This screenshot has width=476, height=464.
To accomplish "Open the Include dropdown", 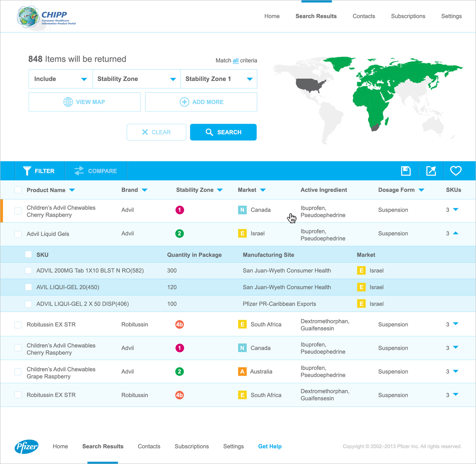I will pos(61,79).
